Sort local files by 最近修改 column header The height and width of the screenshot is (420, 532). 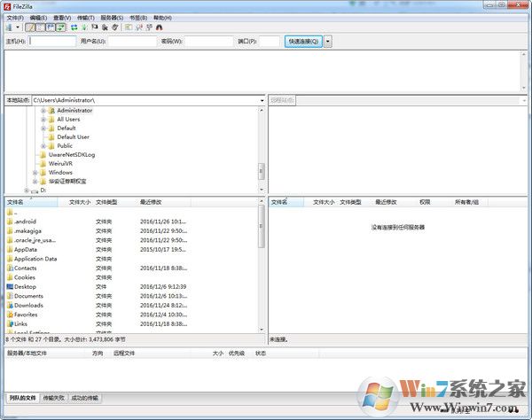pos(153,202)
